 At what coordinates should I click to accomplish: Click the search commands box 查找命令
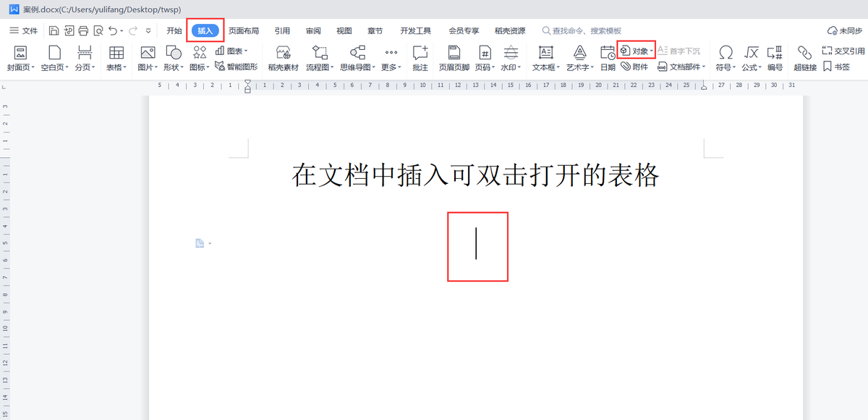pos(582,30)
